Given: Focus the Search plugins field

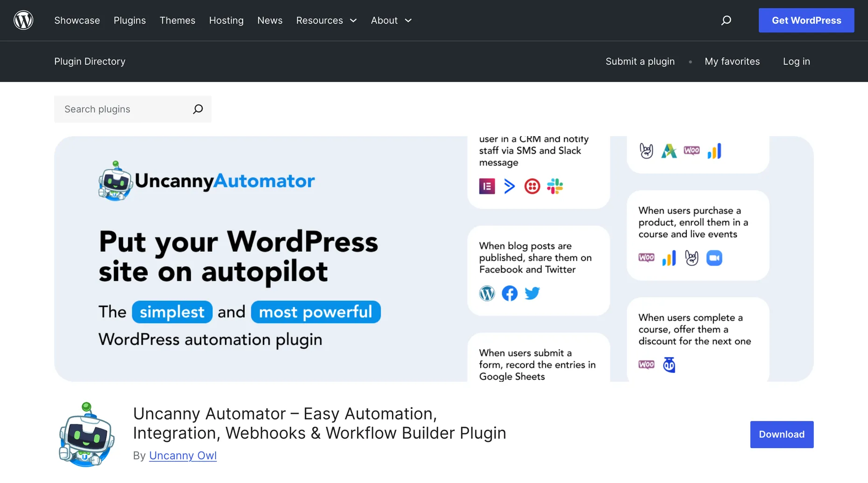Looking at the screenshot, I should pos(133,109).
